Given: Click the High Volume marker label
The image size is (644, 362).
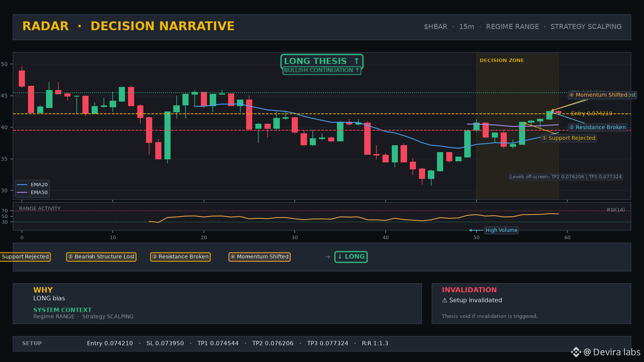Looking at the screenshot, I should pyautogui.click(x=501, y=230).
